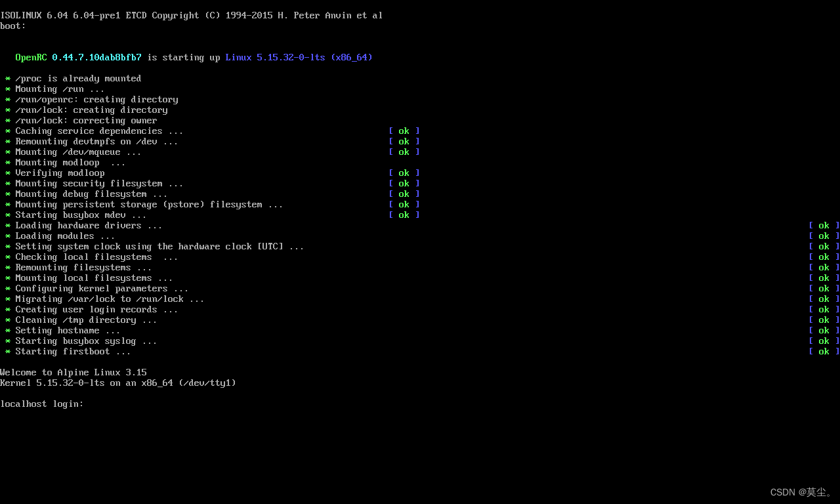
Task: Select the 'Mounting modloop ...' line
Action: (x=66, y=162)
